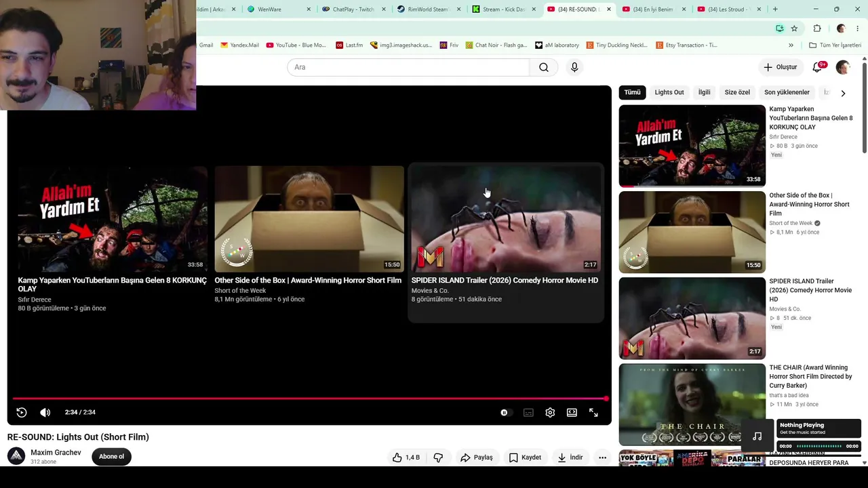
Task: Subscribe with the Abone ol button
Action: point(111,456)
